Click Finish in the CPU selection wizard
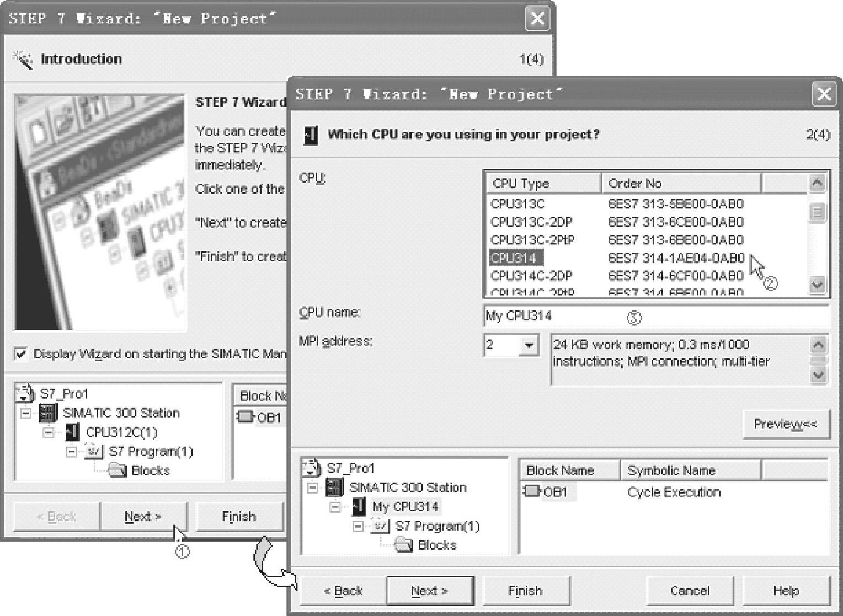This screenshot has height=616, width=843. point(525,591)
